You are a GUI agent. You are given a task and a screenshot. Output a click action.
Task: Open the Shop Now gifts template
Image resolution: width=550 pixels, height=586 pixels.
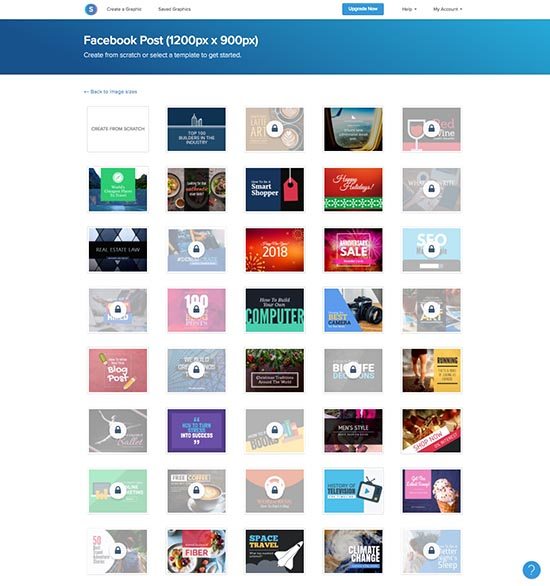click(x=431, y=431)
